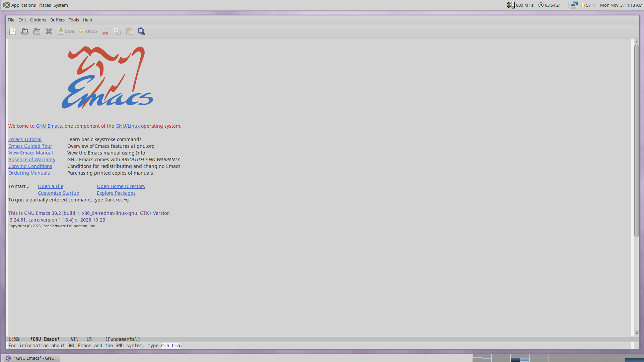Follow the Customize Startup link
The height and width of the screenshot is (362, 644).
[58, 193]
